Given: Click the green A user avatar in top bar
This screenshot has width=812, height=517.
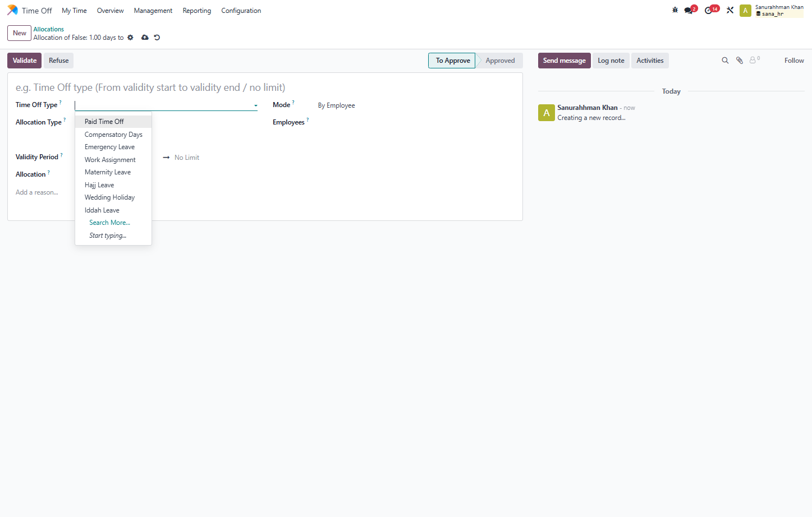Looking at the screenshot, I should click(745, 11).
